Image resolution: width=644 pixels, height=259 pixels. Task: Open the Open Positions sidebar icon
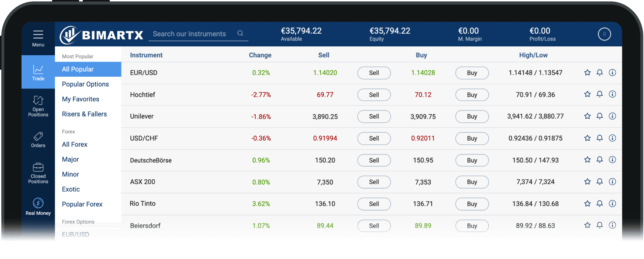(38, 101)
